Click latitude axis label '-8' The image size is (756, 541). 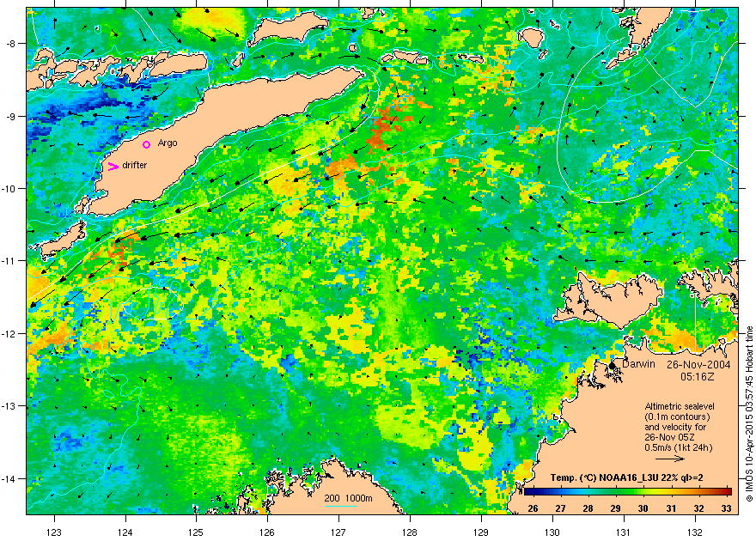(10, 44)
